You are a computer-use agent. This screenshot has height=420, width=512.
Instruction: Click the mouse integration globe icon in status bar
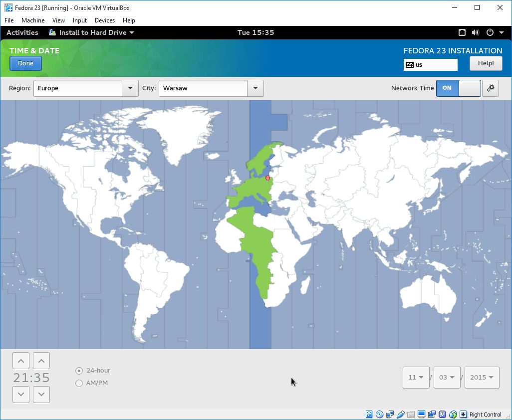tap(453, 415)
